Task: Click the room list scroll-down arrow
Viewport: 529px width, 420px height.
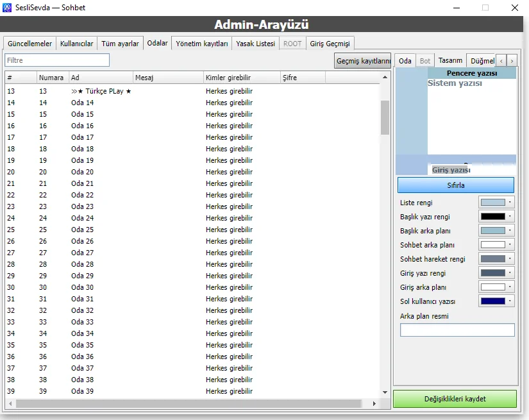Action: pyautogui.click(x=385, y=392)
